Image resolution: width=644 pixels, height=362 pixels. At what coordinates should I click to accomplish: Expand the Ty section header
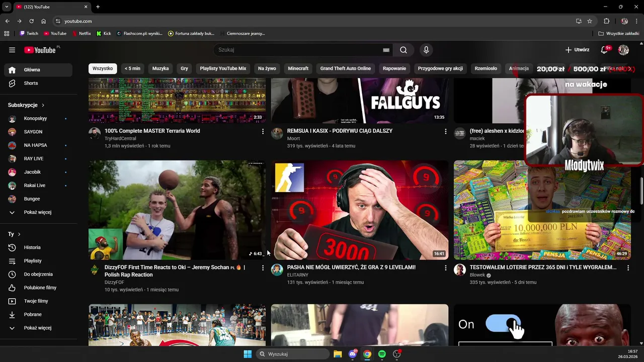click(x=14, y=234)
